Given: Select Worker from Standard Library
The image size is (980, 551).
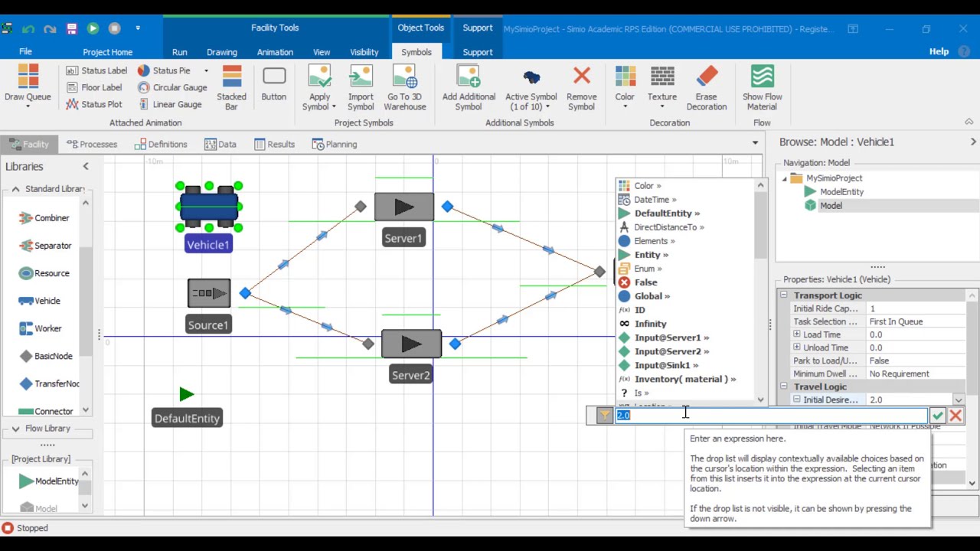Looking at the screenshot, I should point(40,328).
